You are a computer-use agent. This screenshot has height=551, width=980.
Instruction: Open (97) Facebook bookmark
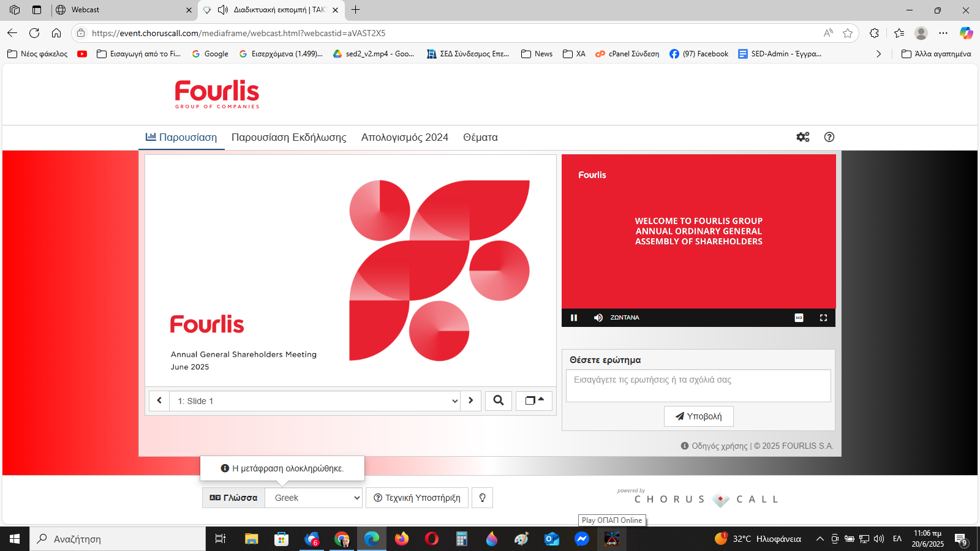point(699,54)
